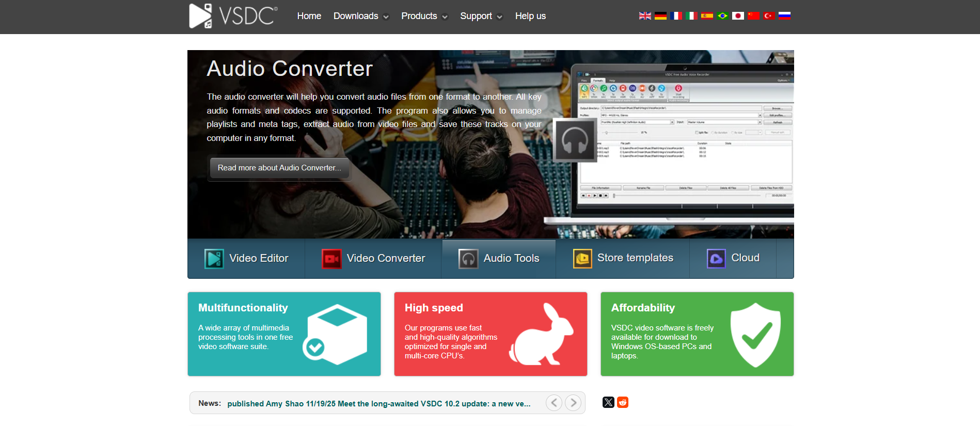This screenshot has width=980, height=426.
Task: Open the X (Twitter) social link
Action: pyautogui.click(x=608, y=402)
